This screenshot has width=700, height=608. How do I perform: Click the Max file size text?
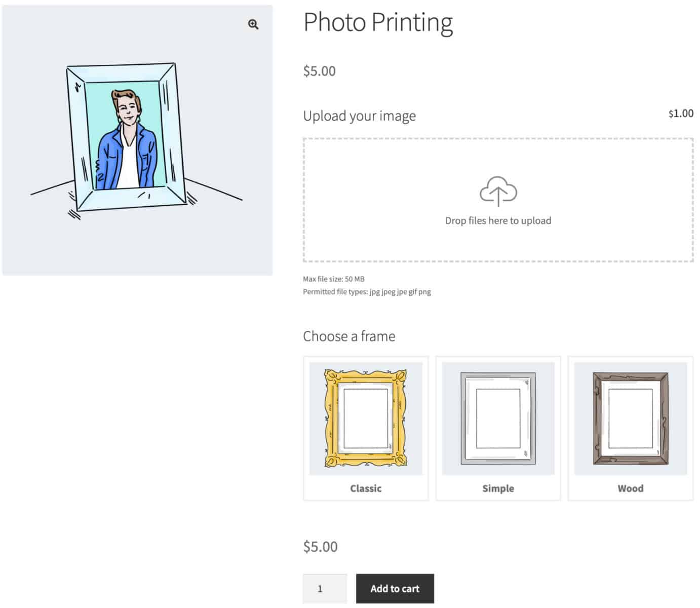pos(333,279)
